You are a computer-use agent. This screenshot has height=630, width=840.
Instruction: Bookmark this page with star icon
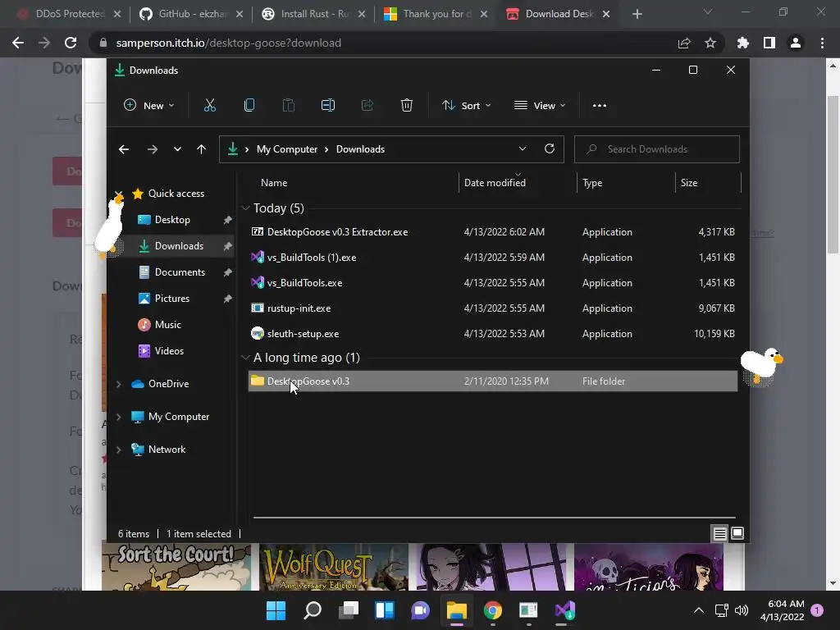point(710,43)
